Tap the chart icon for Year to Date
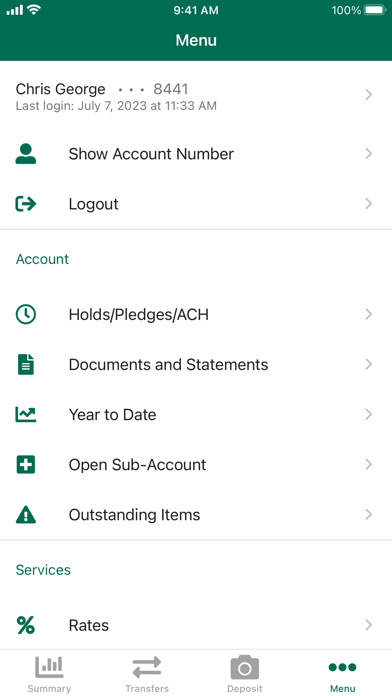Image resolution: width=392 pixels, height=696 pixels. (26, 414)
